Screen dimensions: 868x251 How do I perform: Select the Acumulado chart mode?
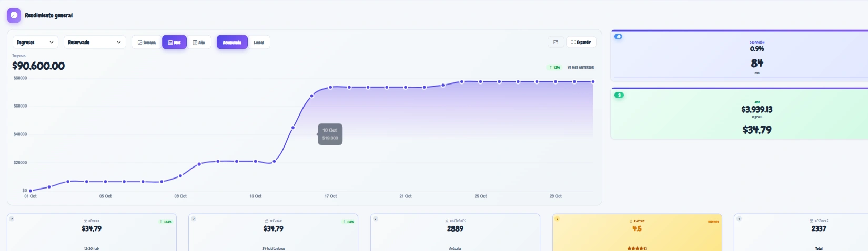[x=232, y=42]
